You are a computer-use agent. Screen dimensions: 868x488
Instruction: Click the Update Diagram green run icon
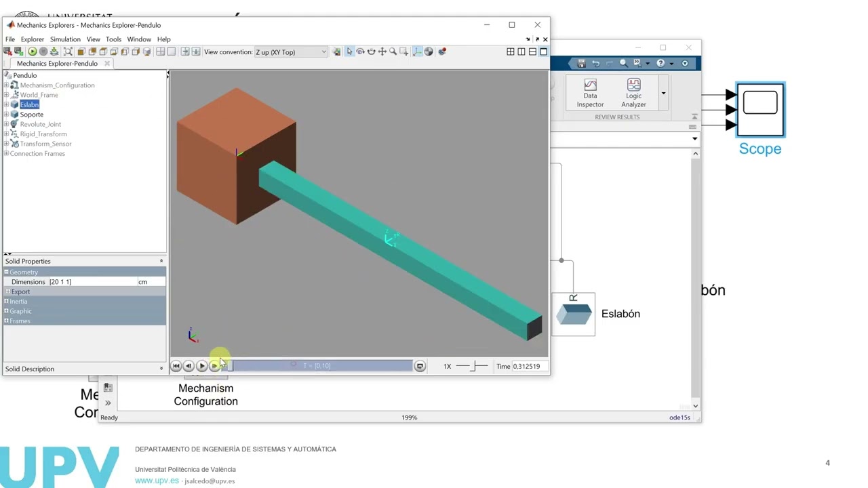click(33, 52)
